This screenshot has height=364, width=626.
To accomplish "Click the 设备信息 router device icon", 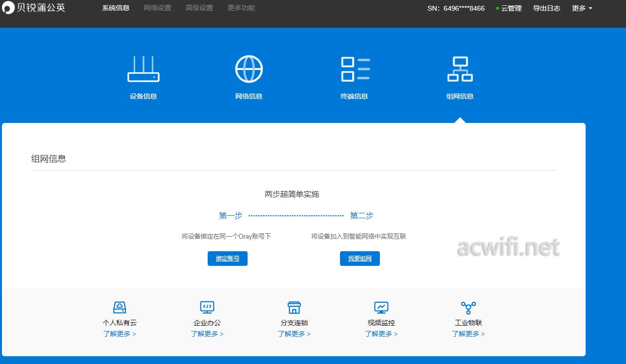I will click(143, 68).
